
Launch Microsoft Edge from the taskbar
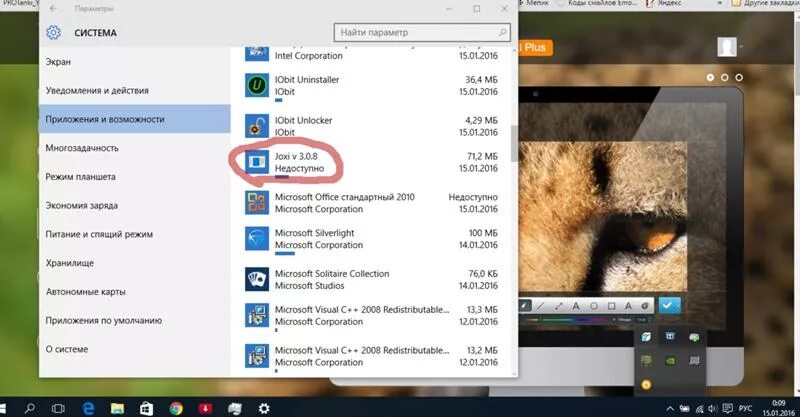pos(88,408)
